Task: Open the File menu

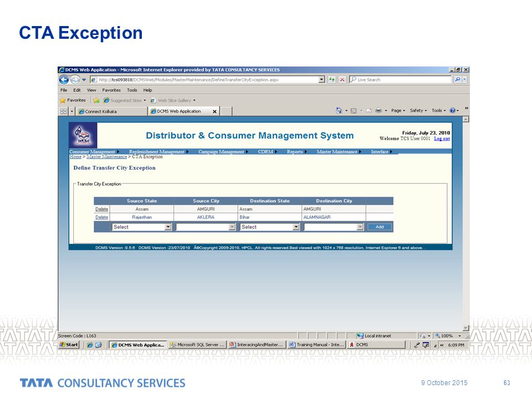Action: pos(64,90)
